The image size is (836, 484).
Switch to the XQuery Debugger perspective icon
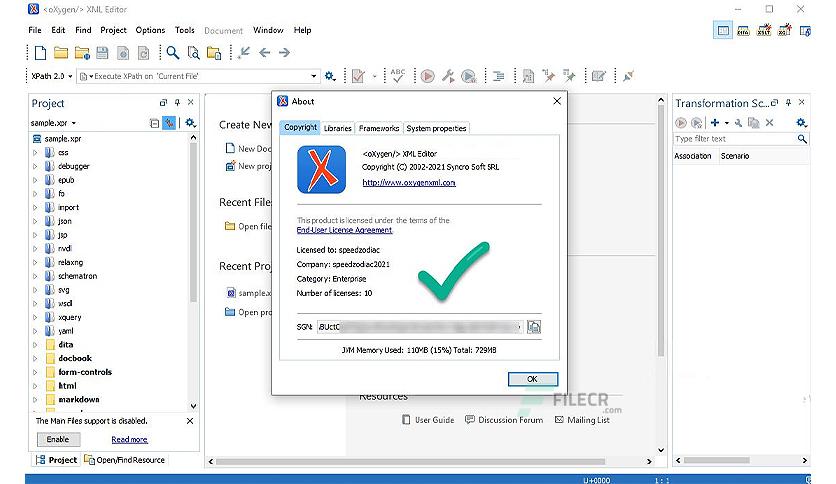(x=784, y=30)
